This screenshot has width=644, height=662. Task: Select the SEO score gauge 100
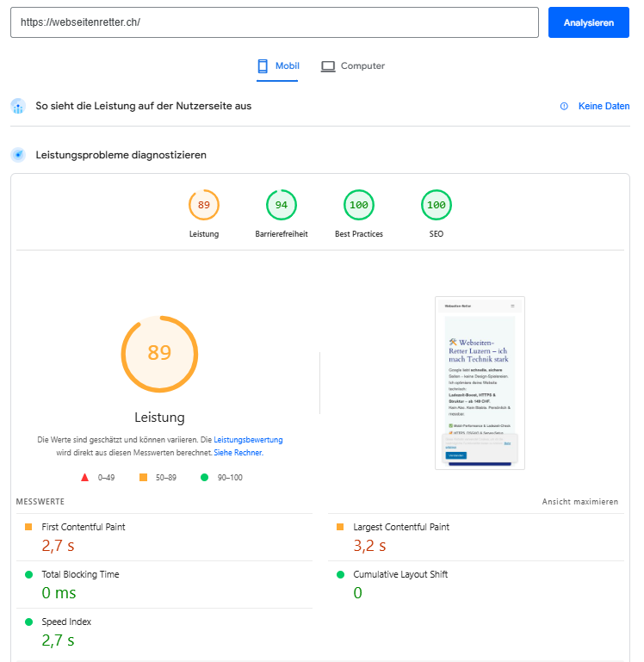(437, 205)
